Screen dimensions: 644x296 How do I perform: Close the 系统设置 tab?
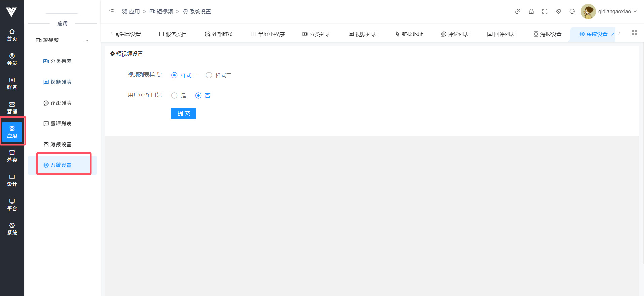coord(613,34)
